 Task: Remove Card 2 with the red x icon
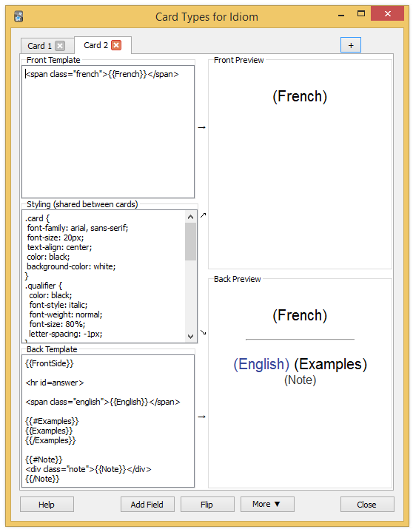tap(116, 45)
